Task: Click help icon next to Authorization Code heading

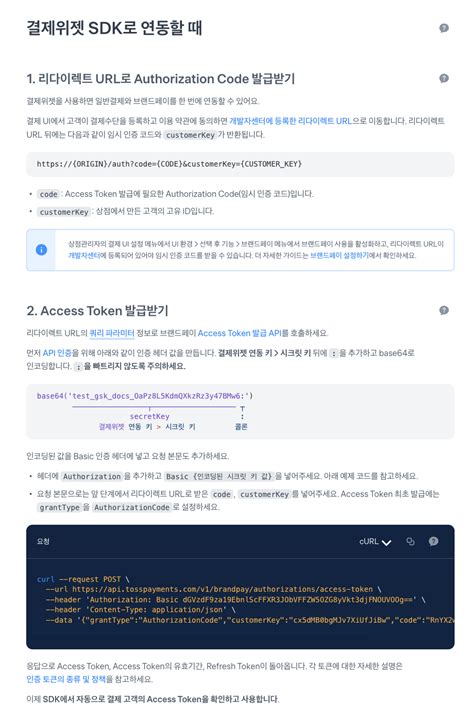Action: (x=444, y=78)
